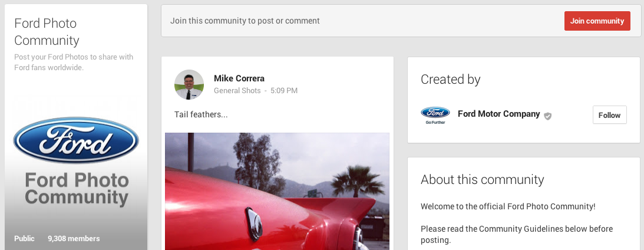The image size is (644, 250).
Task: Open Mike Correra's name link
Action: click(x=239, y=78)
